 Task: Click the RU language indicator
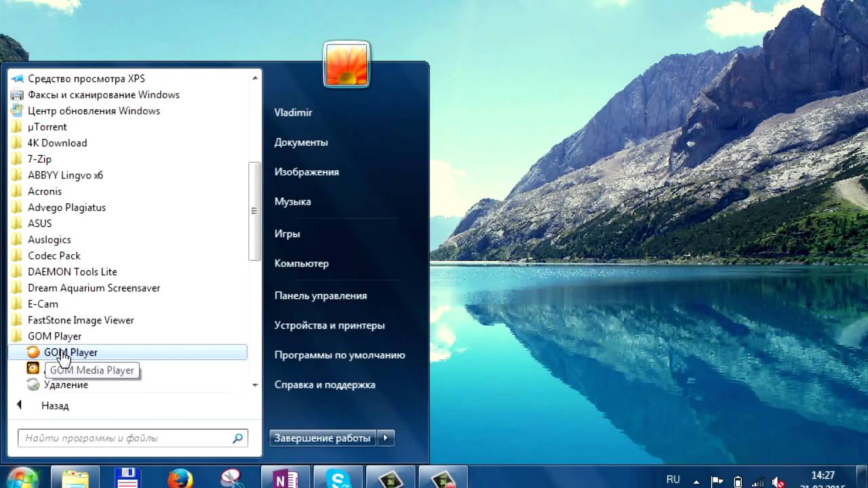tap(673, 479)
